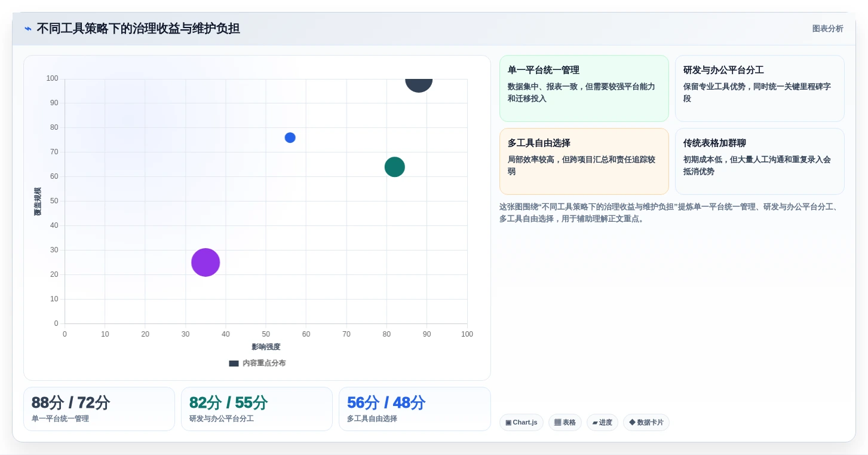Select the 传统表格加群聊 card
Viewport: 868px width, 455px height.
pyautogui.click(x=759, y=161)
